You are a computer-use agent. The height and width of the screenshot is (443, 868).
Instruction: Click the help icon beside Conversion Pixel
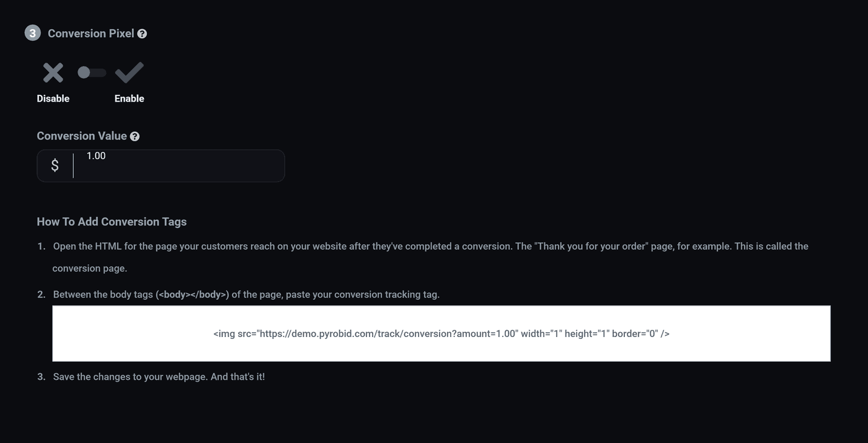(x=142, y=34)
